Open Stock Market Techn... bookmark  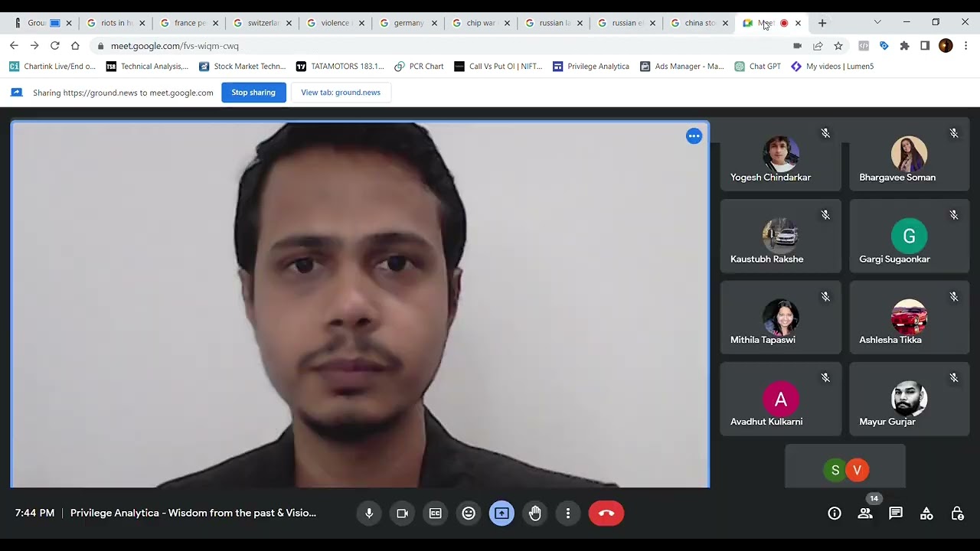[242, 67]
